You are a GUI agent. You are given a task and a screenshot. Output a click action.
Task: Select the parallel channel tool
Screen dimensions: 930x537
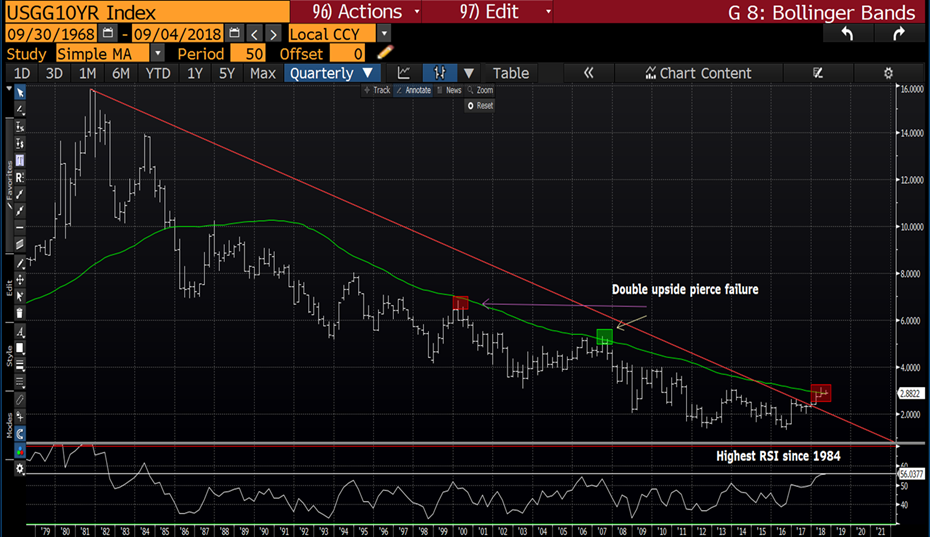point(20,244)
